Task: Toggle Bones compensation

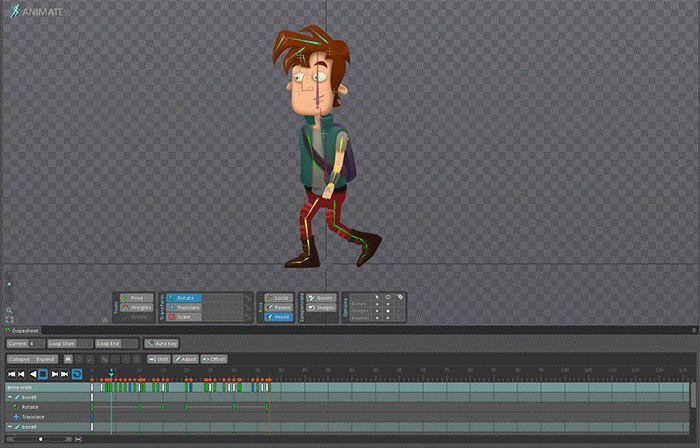Action: (x=321, y=298)
